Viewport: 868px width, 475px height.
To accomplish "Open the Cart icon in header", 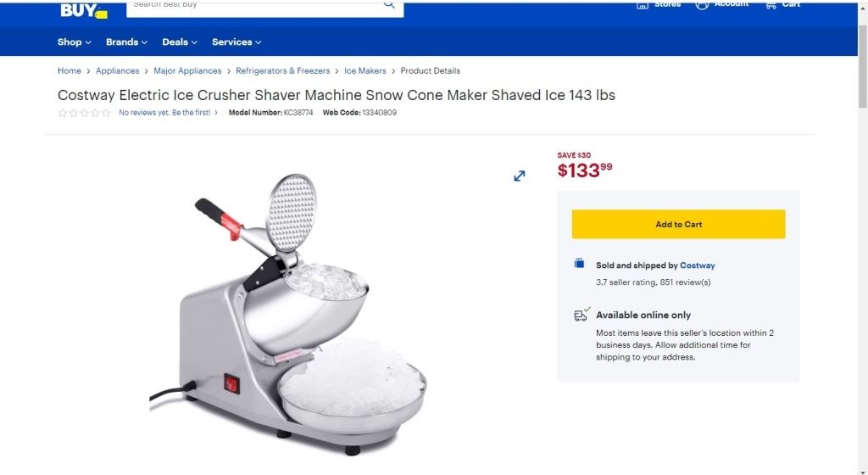I will [771, 5].
